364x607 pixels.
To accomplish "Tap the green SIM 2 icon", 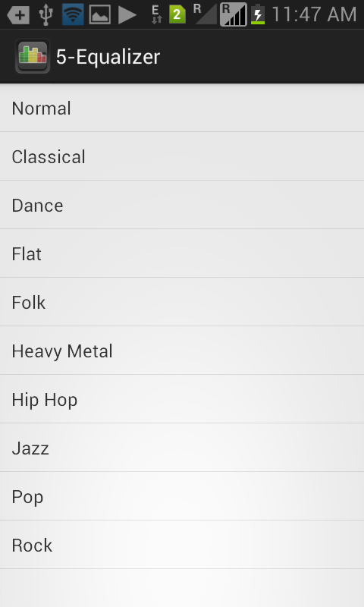I will coord(177,14).
